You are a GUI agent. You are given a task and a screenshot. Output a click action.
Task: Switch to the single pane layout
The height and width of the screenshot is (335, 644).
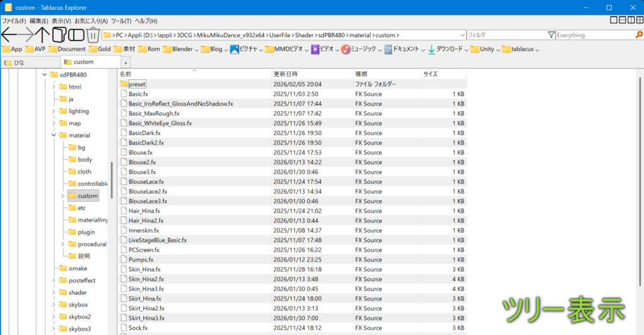click(613, 21)
